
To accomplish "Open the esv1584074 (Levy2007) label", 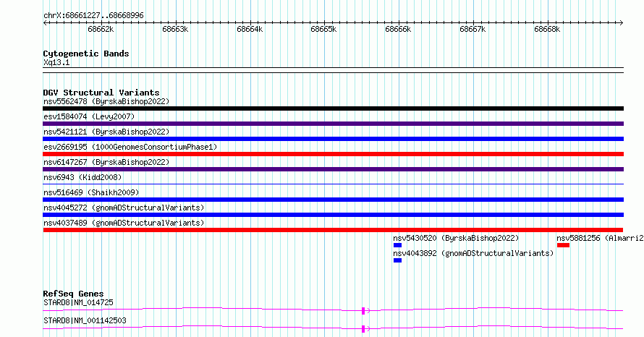I will pyautogui.click(x=89, y=116).
